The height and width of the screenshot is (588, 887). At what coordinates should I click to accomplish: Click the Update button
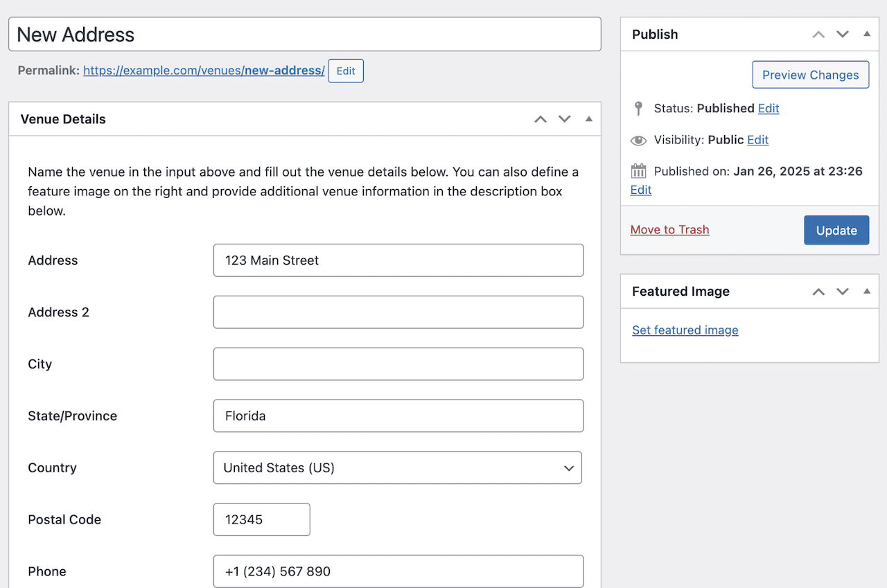(836, 231)
